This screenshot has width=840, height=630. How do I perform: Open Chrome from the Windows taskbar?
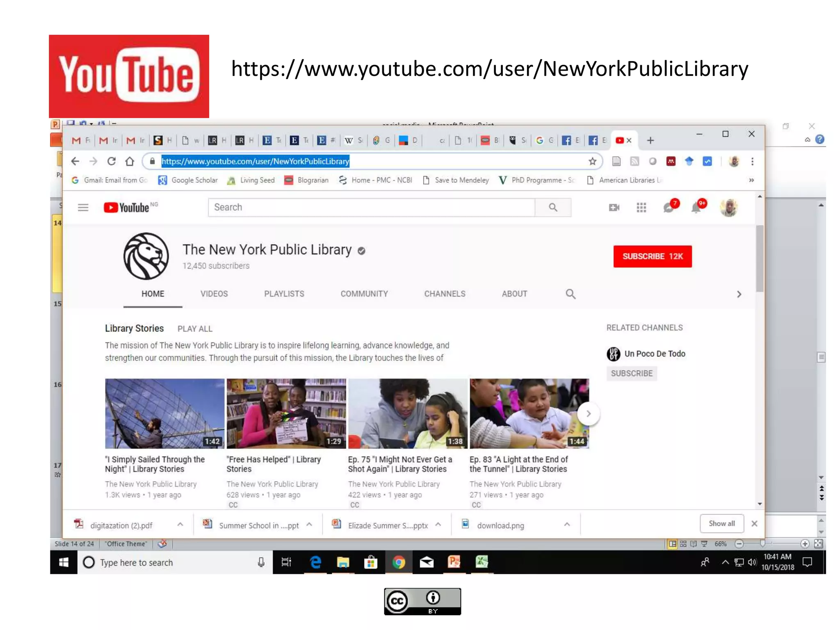pyautogui.click(x=398, y=562)
